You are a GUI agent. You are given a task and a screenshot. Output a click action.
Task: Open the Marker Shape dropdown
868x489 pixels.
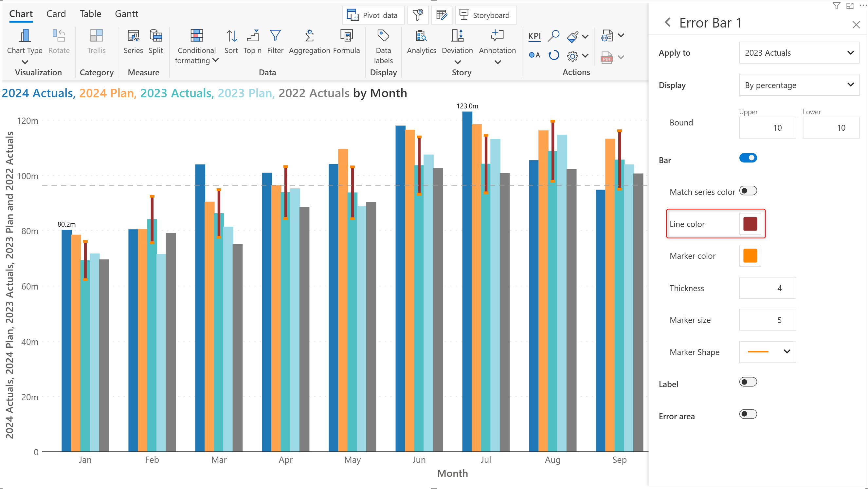[768, 352]
